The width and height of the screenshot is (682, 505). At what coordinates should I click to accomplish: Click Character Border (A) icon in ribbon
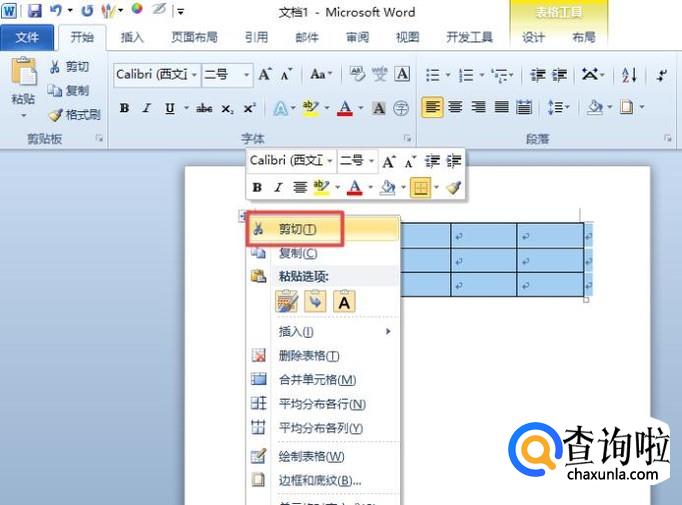click(402, 74)
